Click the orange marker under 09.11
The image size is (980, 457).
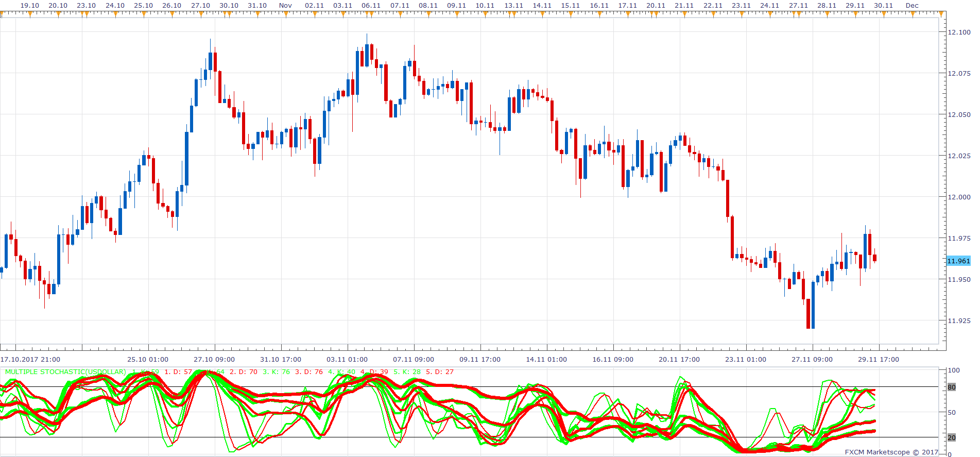coord(457,14)
